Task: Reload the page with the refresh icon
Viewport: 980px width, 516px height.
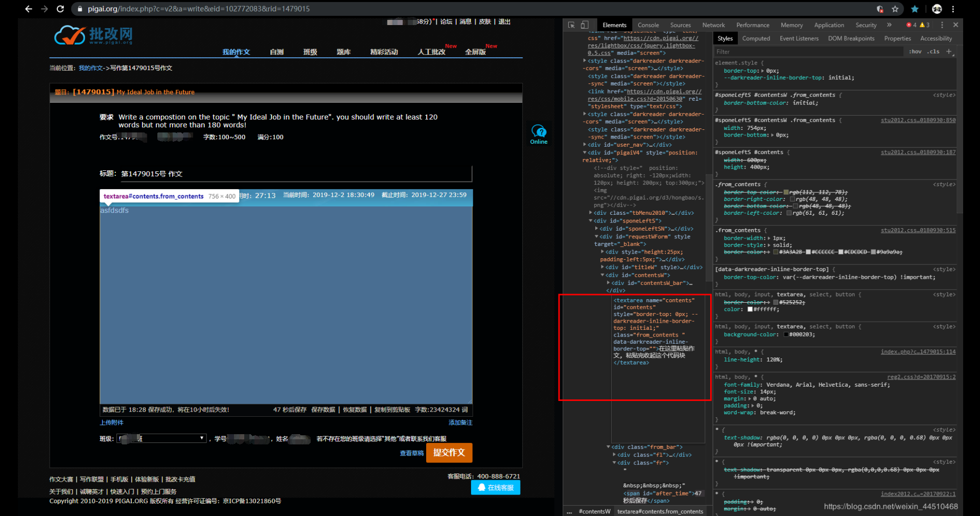Action: tap(60, 9)
